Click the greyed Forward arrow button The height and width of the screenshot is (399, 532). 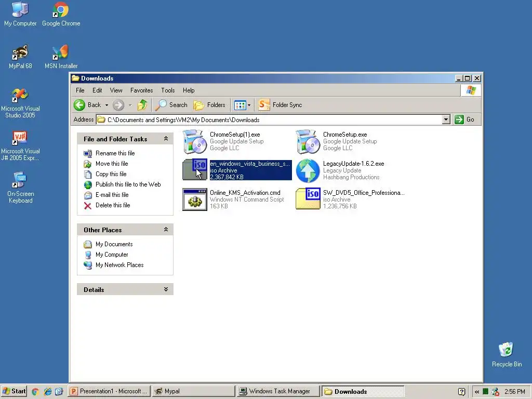point(118,105)
